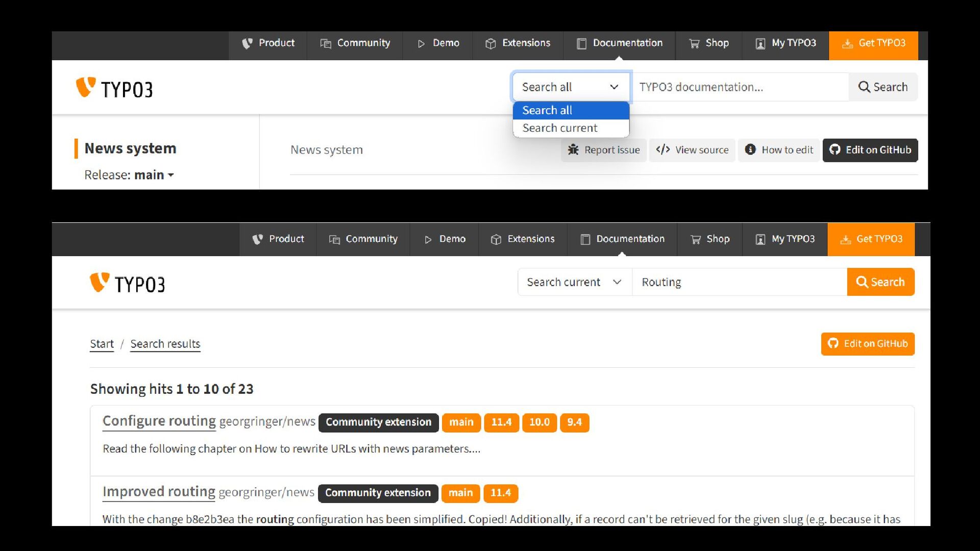This screenshot has height=551, width=980.
Task: Select 9.4 version badge for Configure routing
Action: [575, 422]
